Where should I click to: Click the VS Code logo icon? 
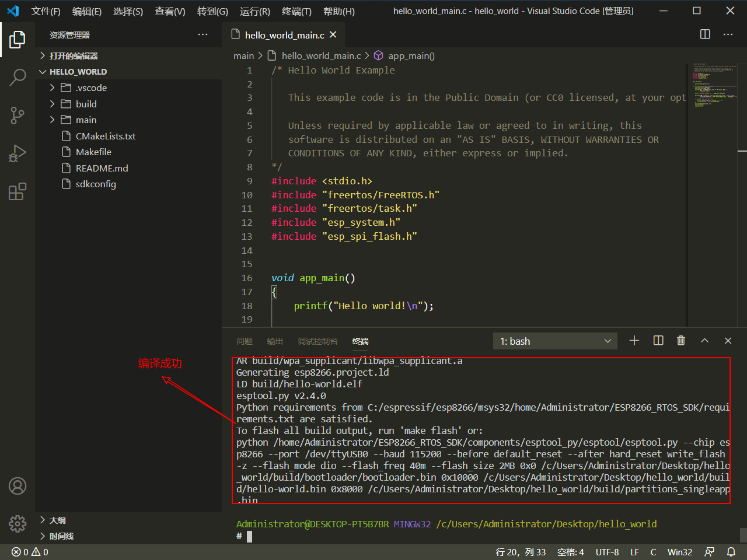13,11
